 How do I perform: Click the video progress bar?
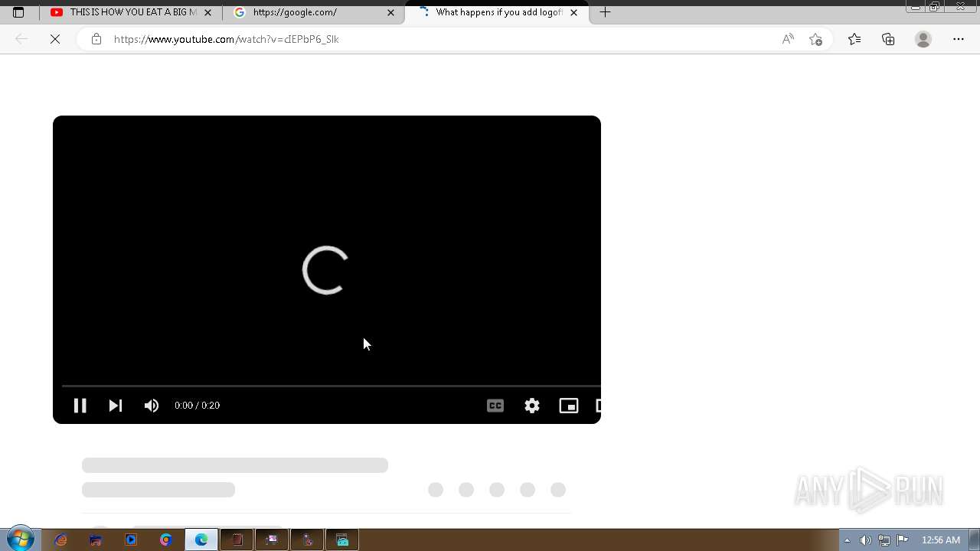pyautogui.click(x=331, y=386)
